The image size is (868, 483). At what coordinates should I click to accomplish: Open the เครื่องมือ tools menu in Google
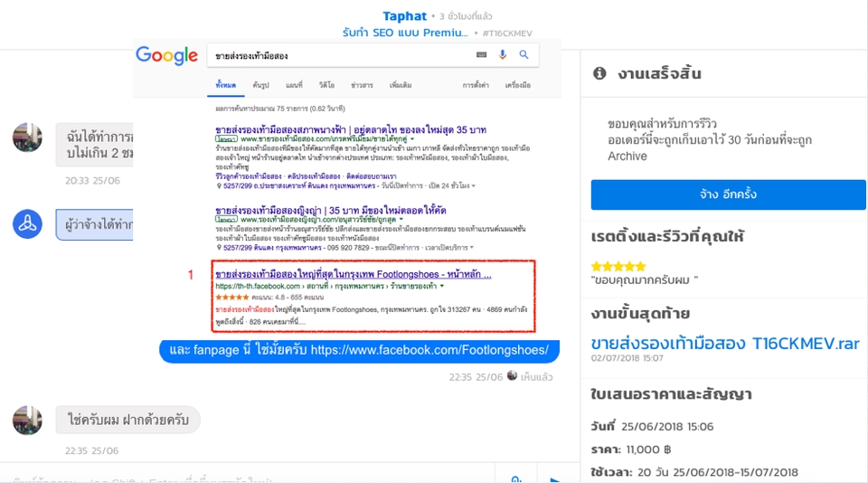pyautogui.click(x=517, y=85)
